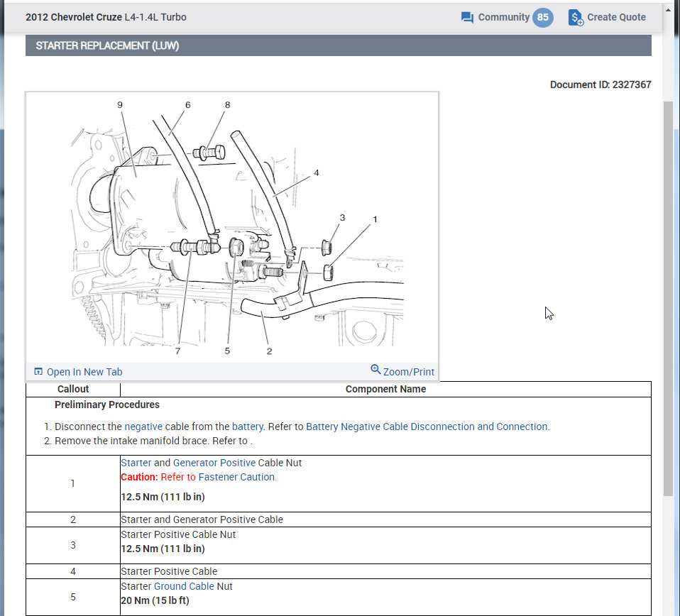Image resolution: width=680 pixels, height=616 pixels.
Task: Open the Fastener Caution link
Action: (236, 477)
